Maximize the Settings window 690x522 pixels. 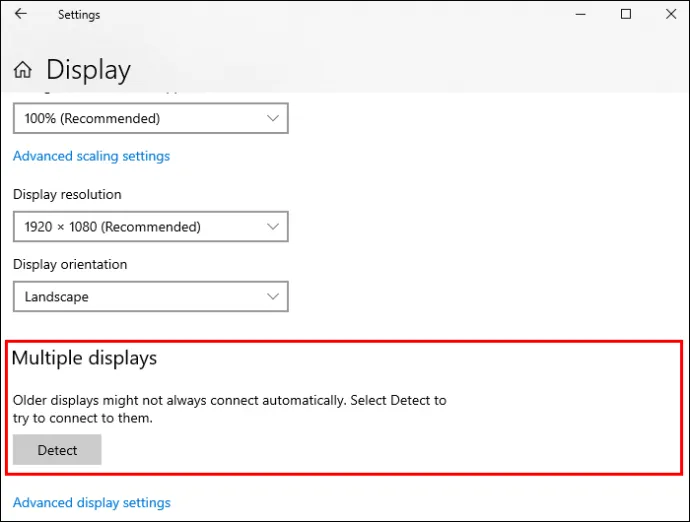point(626,15)
